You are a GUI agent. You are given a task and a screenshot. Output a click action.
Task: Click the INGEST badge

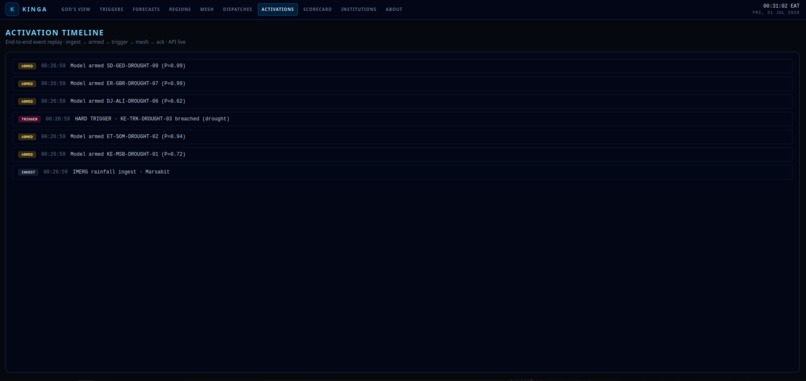click(28, 172)
